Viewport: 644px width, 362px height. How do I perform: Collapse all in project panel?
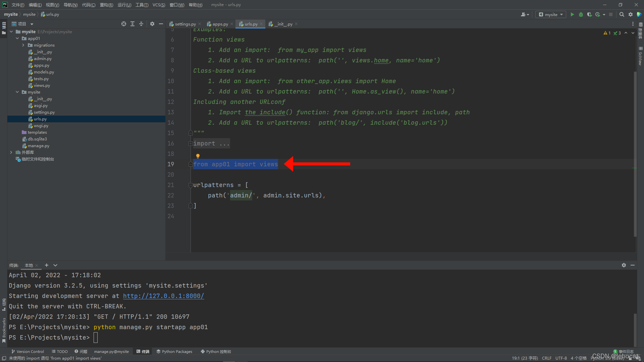click(x=141, y=24)
